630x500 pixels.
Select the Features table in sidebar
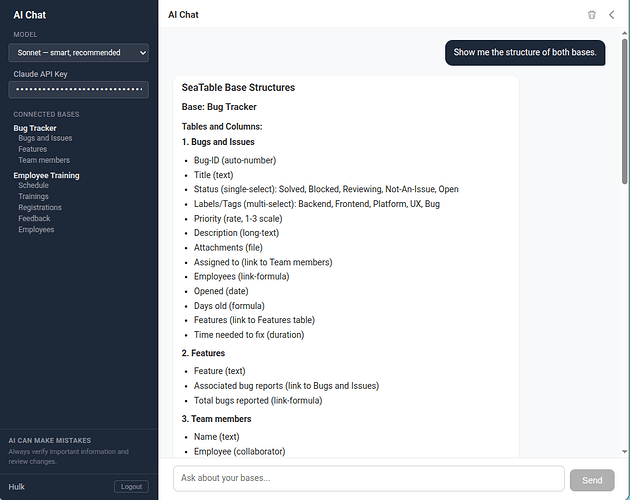[32, 149]
